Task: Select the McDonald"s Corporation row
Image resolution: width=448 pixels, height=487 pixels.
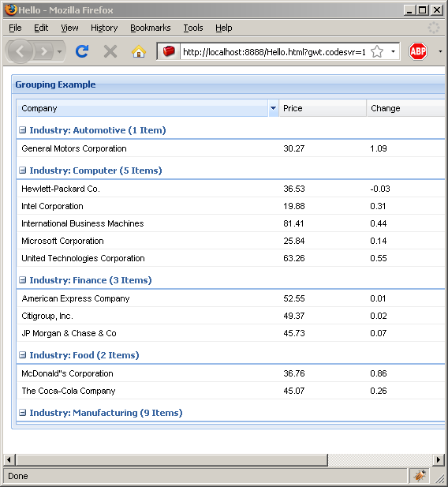Action: coord(230,373)
